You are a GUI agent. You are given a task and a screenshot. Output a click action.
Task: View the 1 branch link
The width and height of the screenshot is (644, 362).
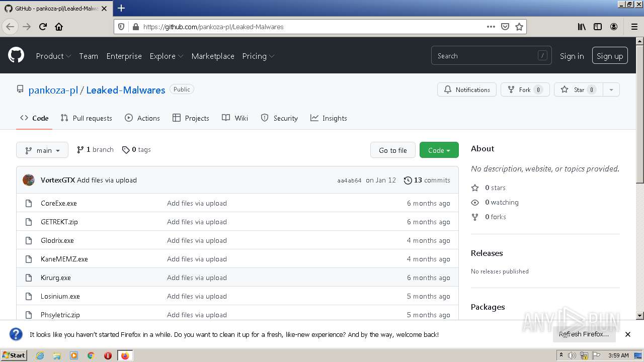tap(95, 149)
